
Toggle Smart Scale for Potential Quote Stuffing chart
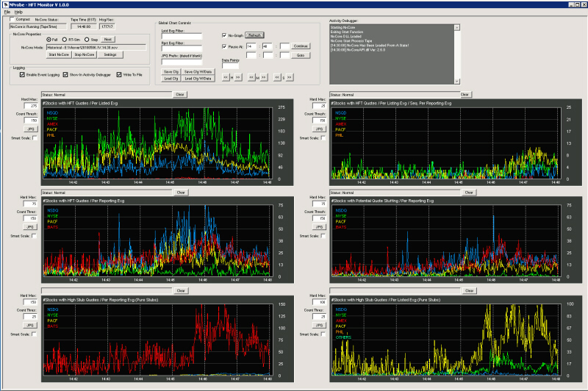323,236
